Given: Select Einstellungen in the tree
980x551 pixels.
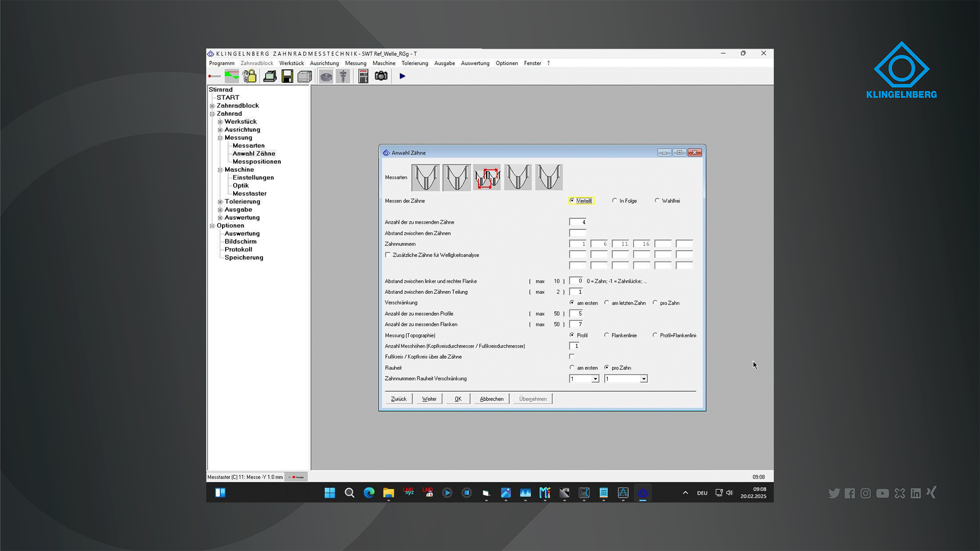Looking at the screenshot, I should tap(253, 178).
